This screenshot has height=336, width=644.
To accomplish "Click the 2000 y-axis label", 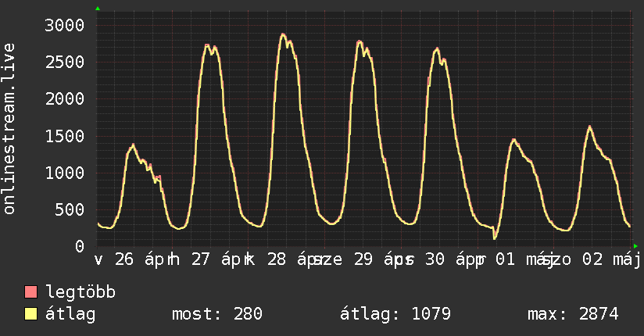I will pyautogui.click(x=65, y=99).
